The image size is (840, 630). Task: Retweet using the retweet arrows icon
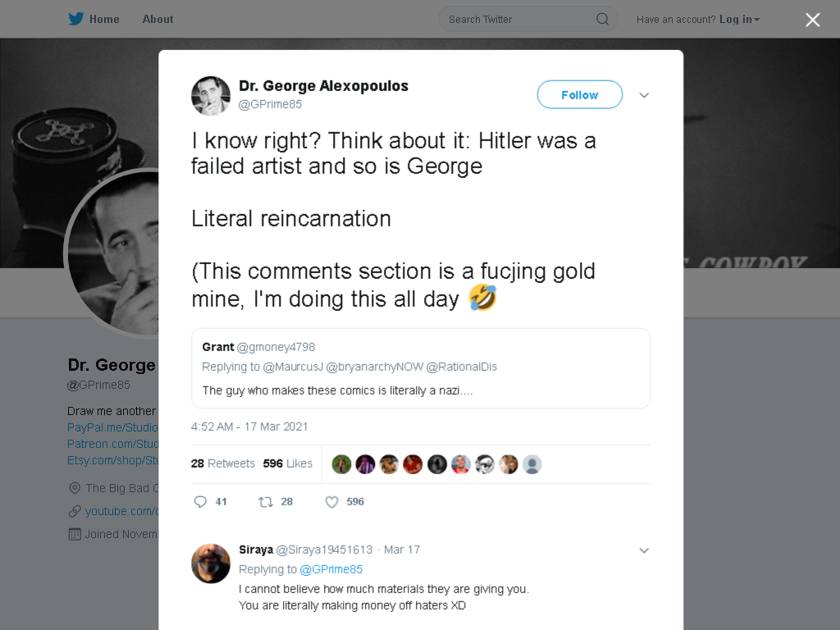click(266, 502)
